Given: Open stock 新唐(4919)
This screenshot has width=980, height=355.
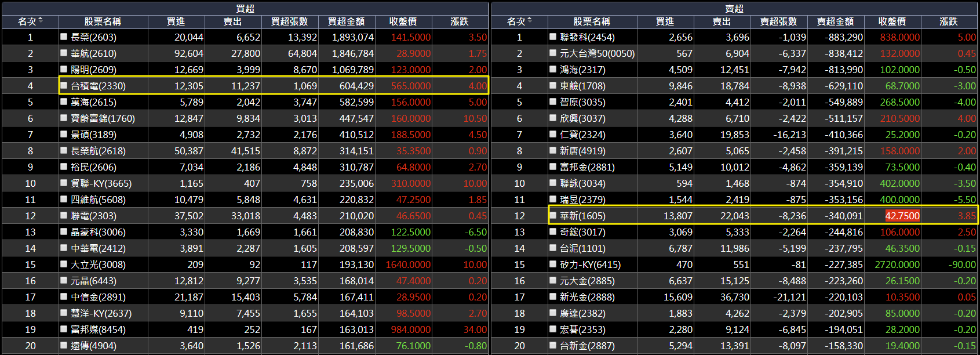Looking at the screenshot, I should [582, 151].
